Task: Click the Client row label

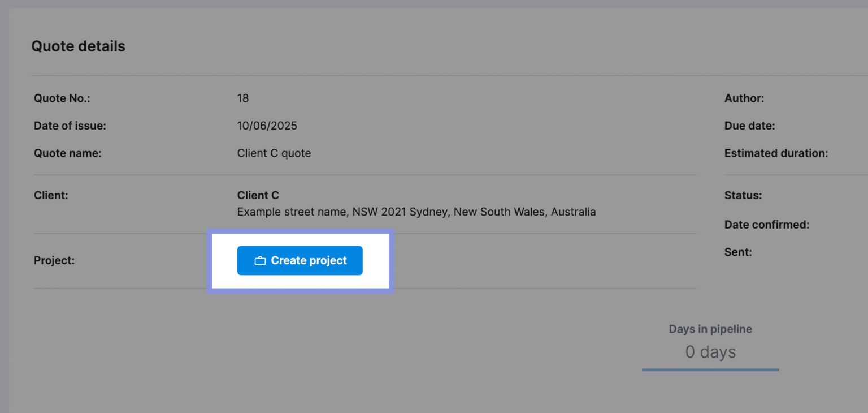Action: click(51, 195)
